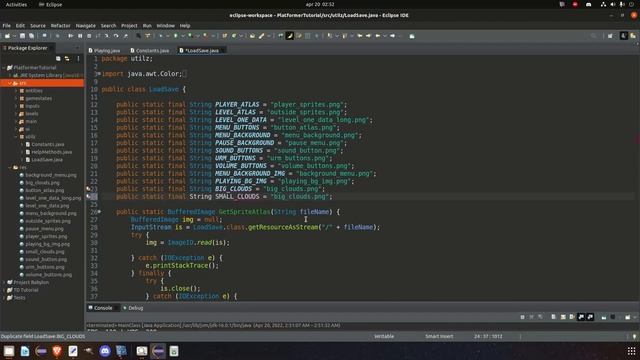Toggle Link with Editor in Package Explorer
Image resolution: width=640 pixels, height=360 pixels.
point(67,59)
